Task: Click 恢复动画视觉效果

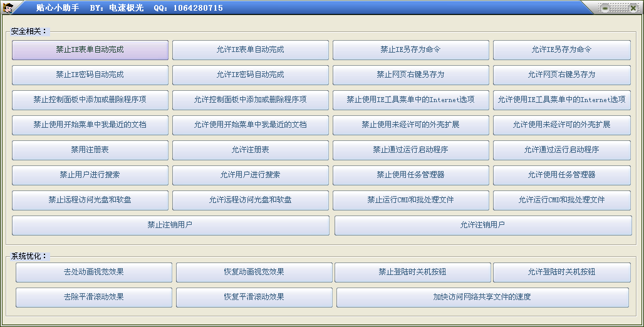Action: point(254,272)
